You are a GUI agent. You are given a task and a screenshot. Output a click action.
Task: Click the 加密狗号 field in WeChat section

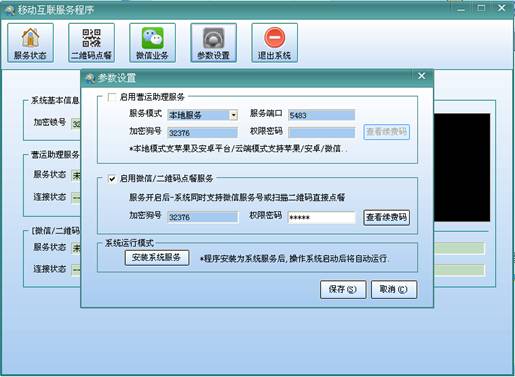tap(203, 217)
